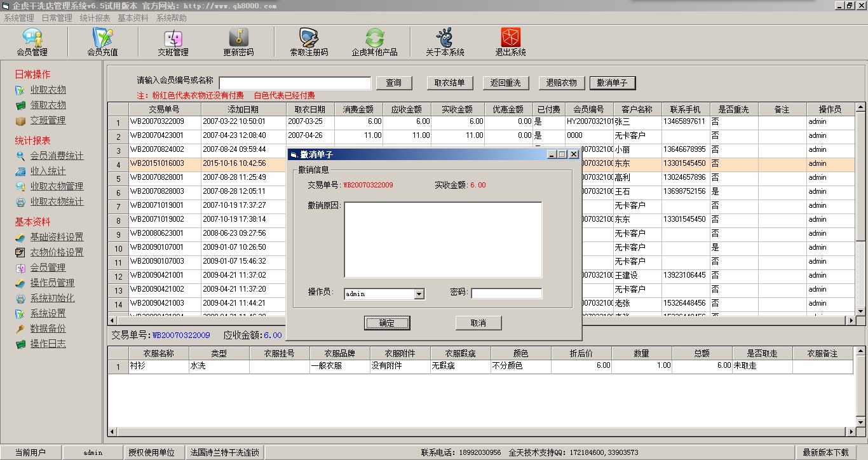The image size is (868, 460).
Task: Click phone number 13465897611
Action: point(684,121)
